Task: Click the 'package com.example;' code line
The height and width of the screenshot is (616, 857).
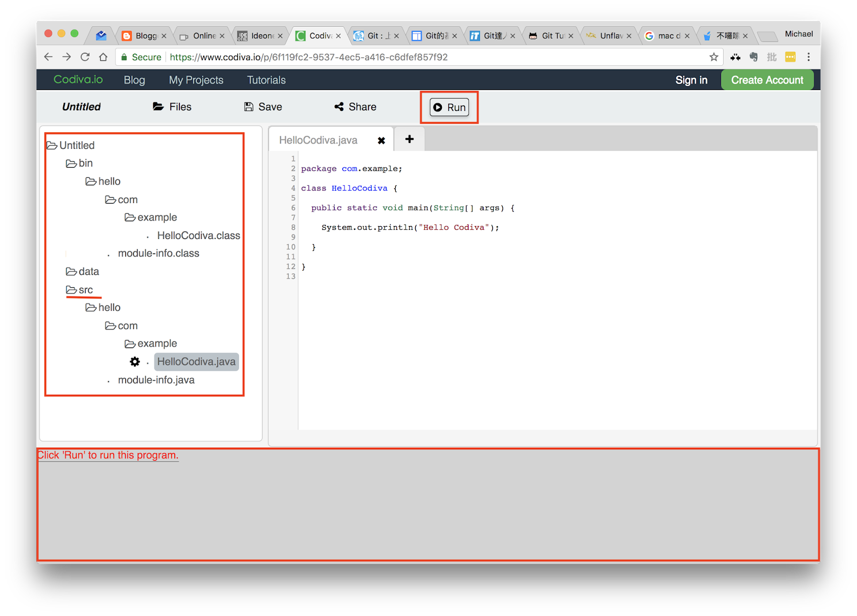Action: point(351,169)
